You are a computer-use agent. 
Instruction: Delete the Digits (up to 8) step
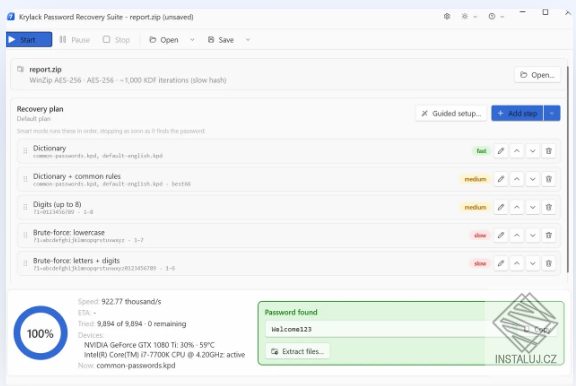pos(549,207)
